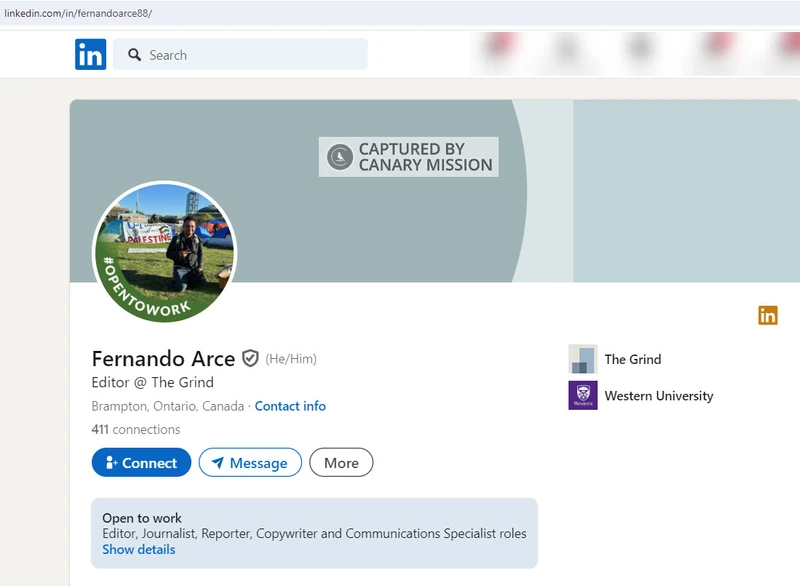Click the Connect button

coord(141,463)
